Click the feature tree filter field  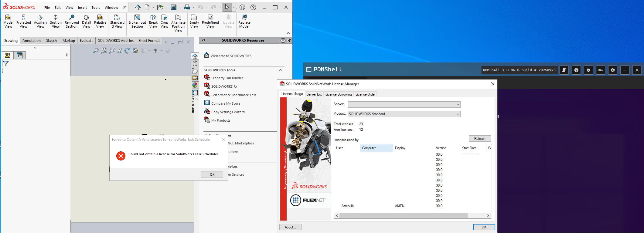36,63
